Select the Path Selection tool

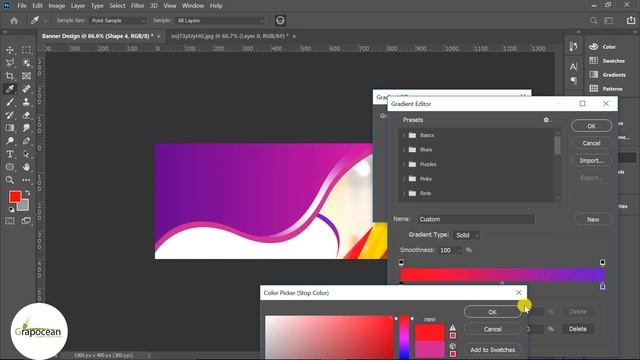tap(26, 154)
